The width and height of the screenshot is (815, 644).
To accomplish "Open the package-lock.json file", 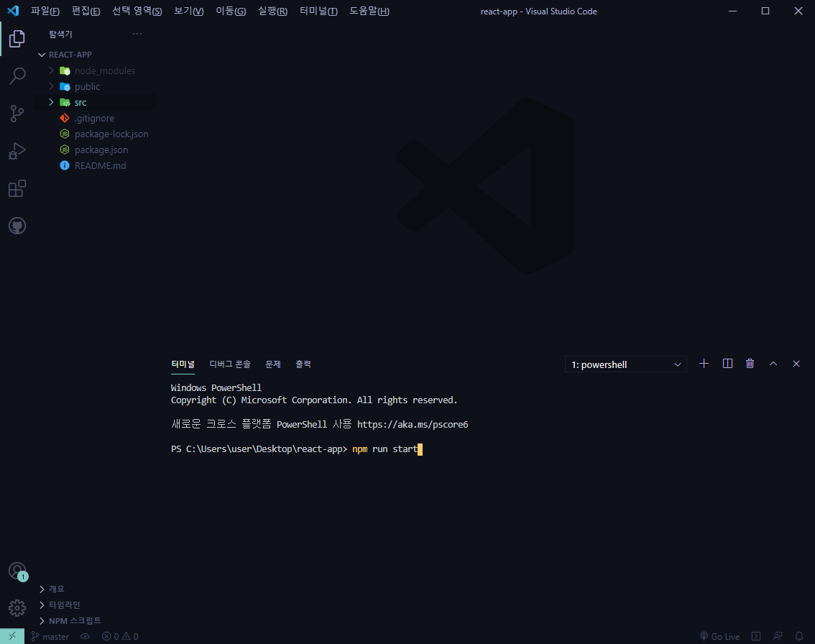I will click(95, 134).
